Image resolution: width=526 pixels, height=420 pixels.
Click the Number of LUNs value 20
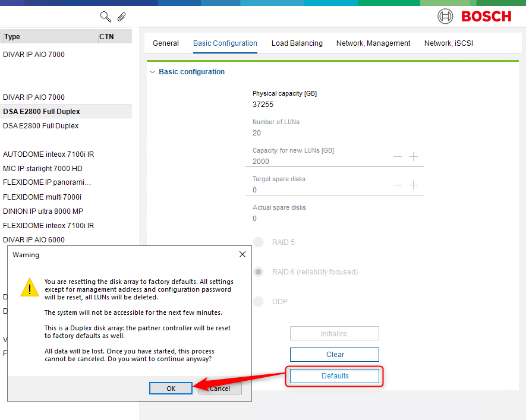pos(257,132)
